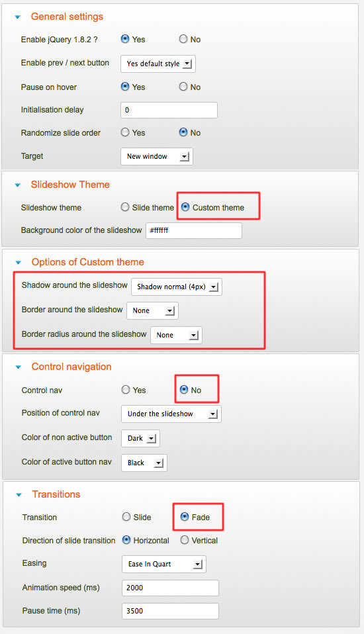Image resolution: width=364 pixels, height=634 pixels.
Task: Collapse the Transitions section arrow
Action: point(19,495)
